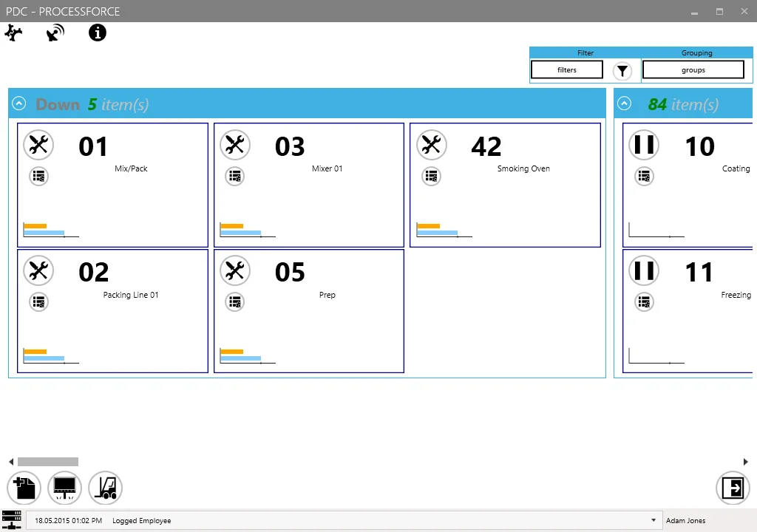Click the groups button under Grouping

point(693,70)
